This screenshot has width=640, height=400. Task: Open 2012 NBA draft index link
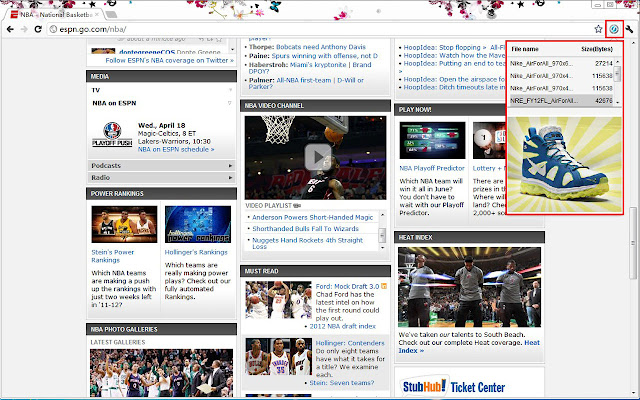coord(342,326)
